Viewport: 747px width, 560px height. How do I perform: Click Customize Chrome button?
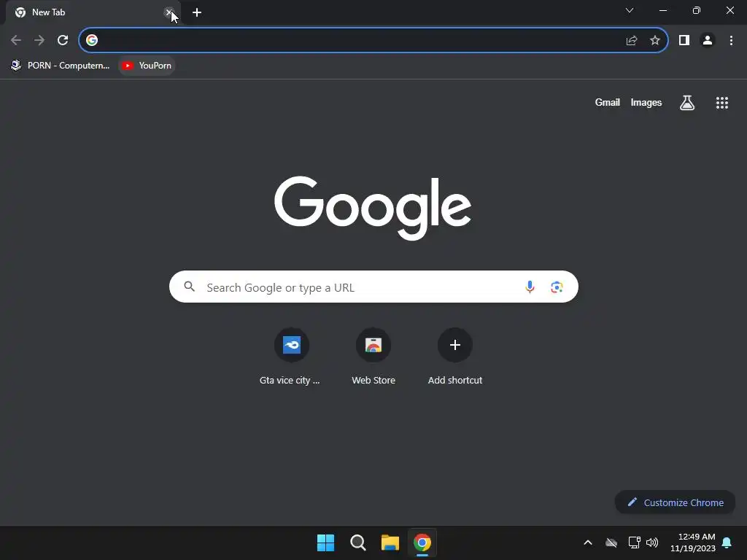click(x=675, y=502)
